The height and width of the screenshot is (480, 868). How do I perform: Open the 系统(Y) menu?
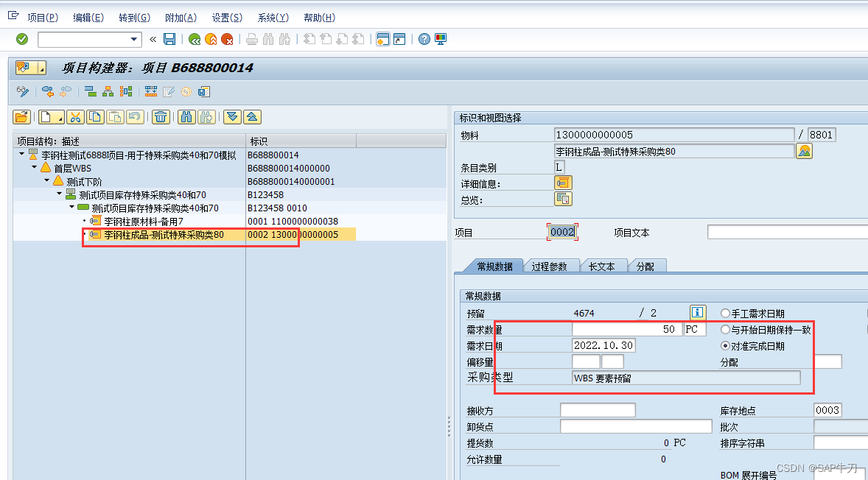pyautogui.click(x=273, y=18)
